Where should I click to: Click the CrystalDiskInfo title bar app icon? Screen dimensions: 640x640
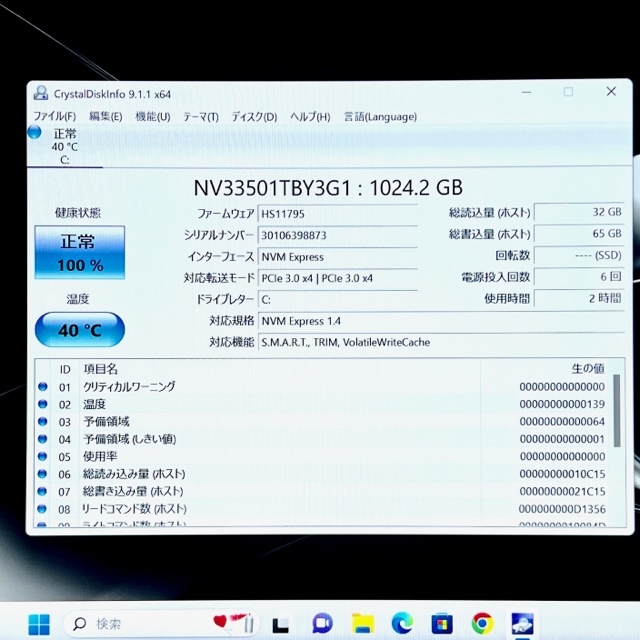pos(41,93)
